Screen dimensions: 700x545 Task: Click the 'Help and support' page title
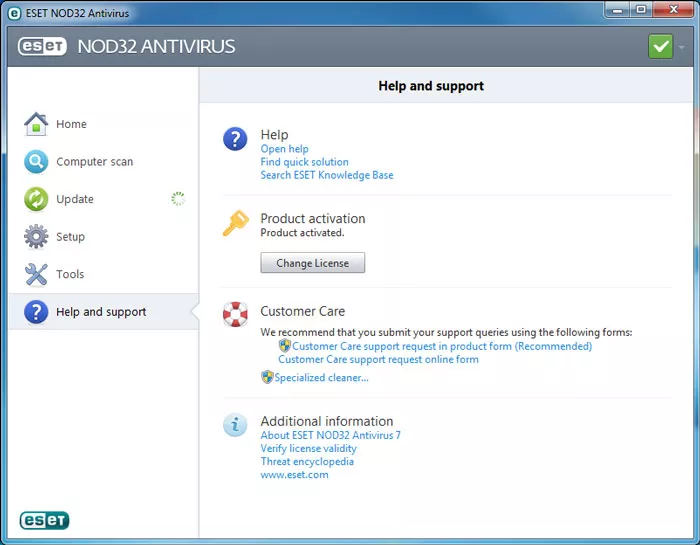click(431, 86)
